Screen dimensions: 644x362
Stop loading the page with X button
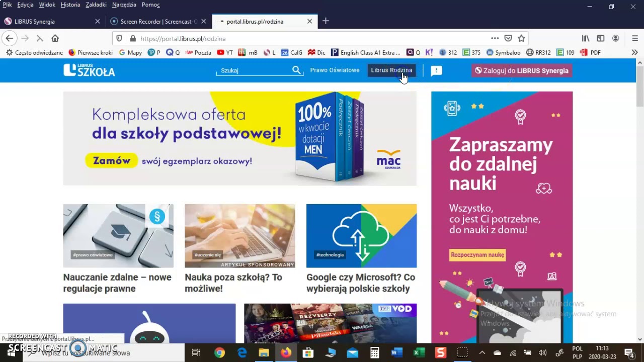tap(40, 38)
